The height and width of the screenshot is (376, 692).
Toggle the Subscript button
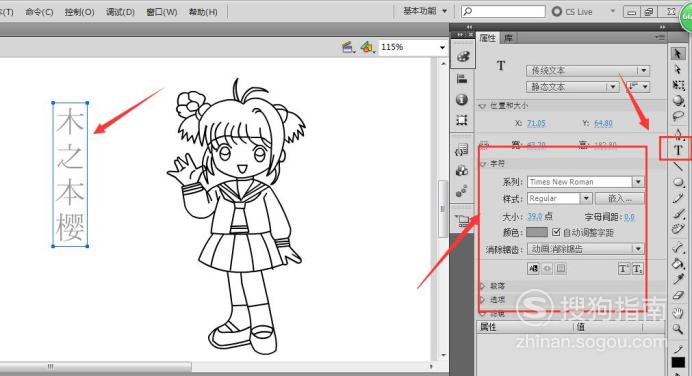coord(638,268)
